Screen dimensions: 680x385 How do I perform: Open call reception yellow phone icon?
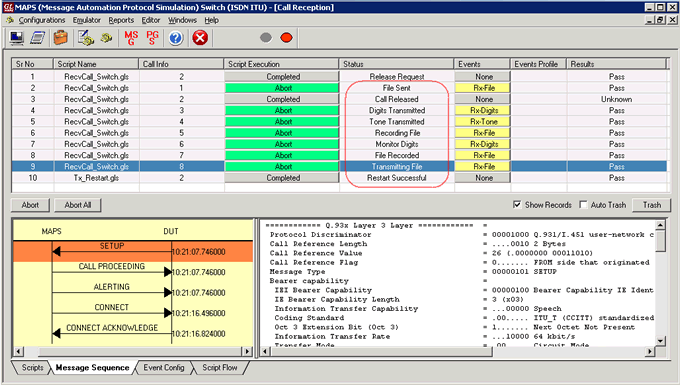click(106, 38)
